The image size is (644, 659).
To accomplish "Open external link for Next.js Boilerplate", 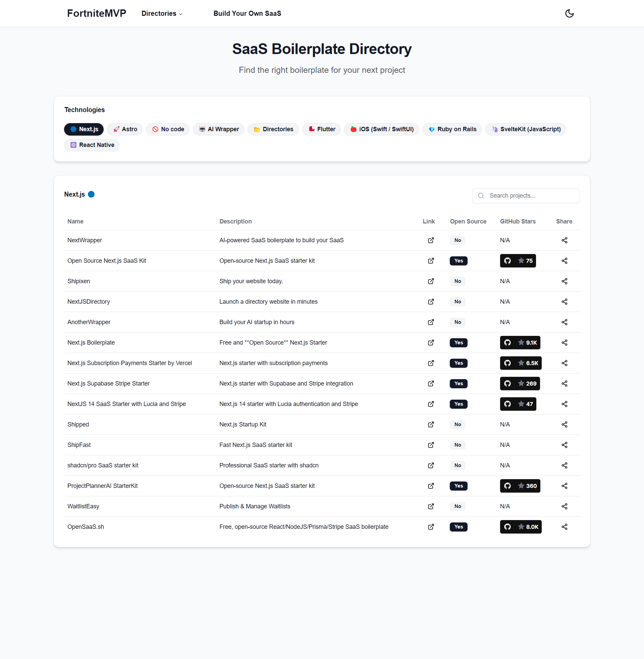I will click(431, 343).
